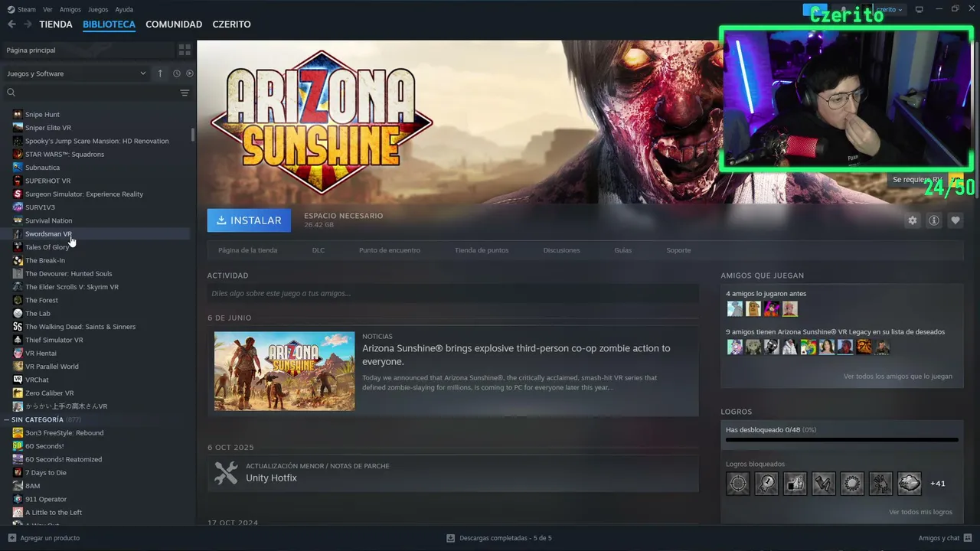The height and width of the screenshot is (551, 980).
Task: Click the INSTALAR button
Action: tap(249, 220)
